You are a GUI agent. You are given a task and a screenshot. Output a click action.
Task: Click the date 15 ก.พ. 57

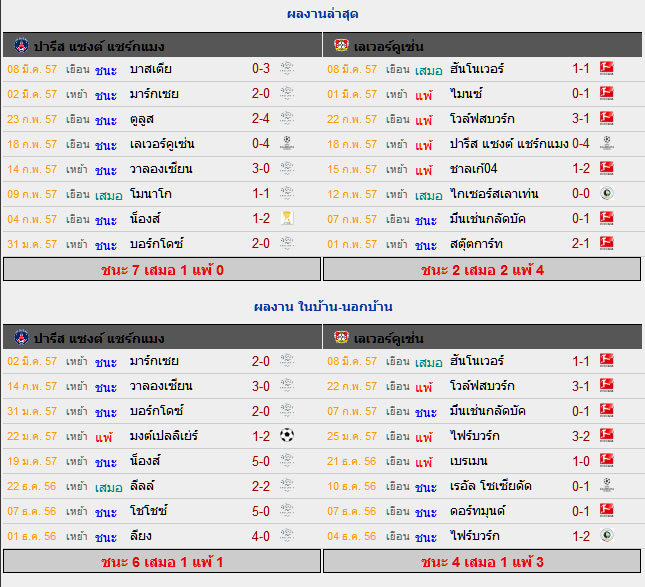352,169
